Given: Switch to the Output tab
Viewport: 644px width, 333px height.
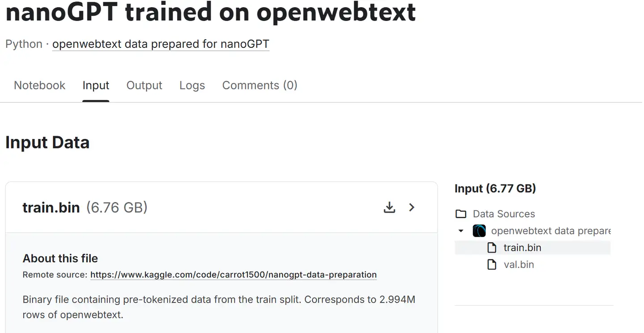Looking at the screenshot, I should coord(144,85).
